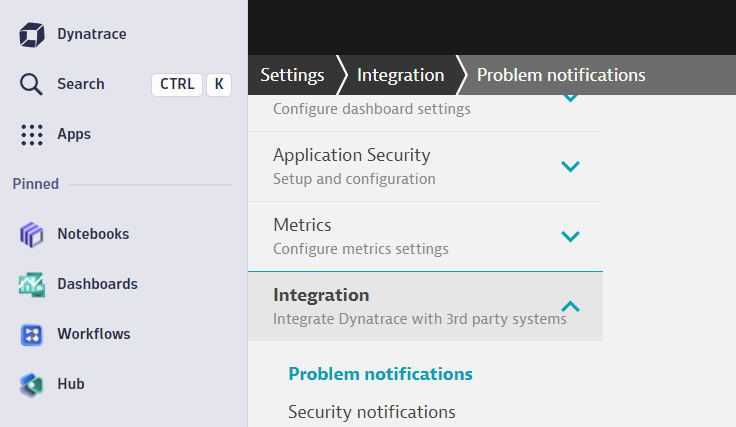The image size is (736, 427).
Task: Launch the Workflows app icon
Action: point(32,334)
